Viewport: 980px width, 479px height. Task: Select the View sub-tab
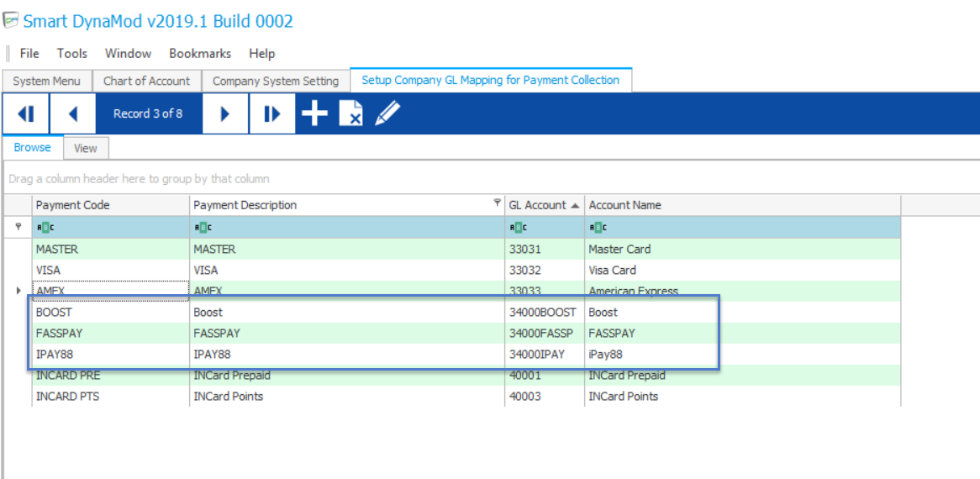86,148
